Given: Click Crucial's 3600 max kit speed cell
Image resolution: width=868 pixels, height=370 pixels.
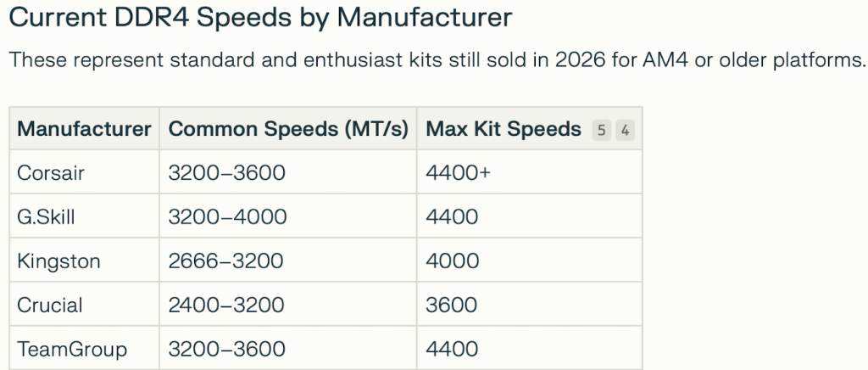Looking at the screenshot, I should point(452,305).
